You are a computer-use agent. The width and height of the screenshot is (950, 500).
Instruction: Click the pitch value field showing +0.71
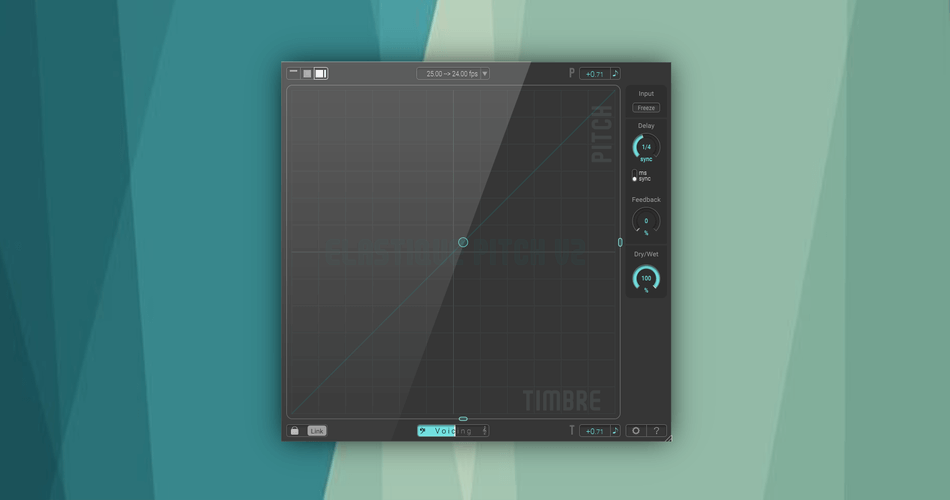(x=595, y=74)
